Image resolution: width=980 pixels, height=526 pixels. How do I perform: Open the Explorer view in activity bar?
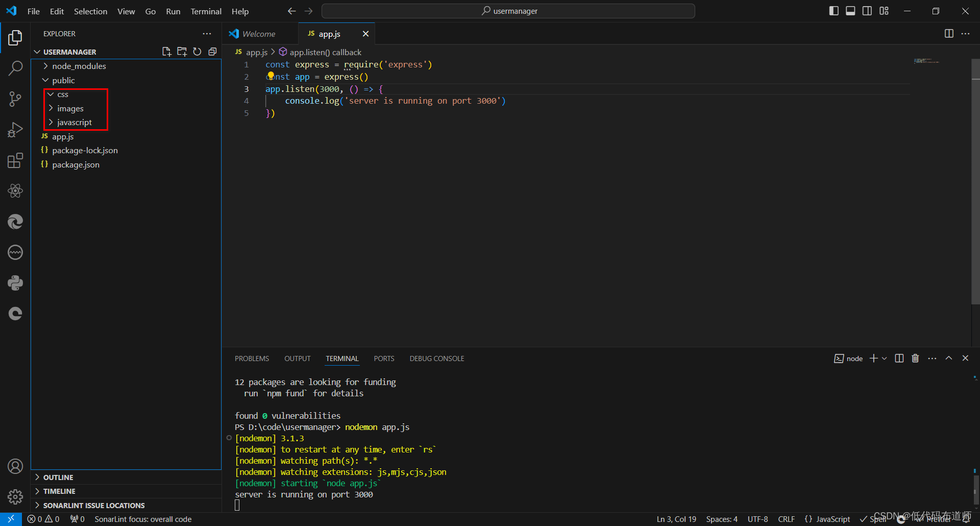tap(15, 37)
